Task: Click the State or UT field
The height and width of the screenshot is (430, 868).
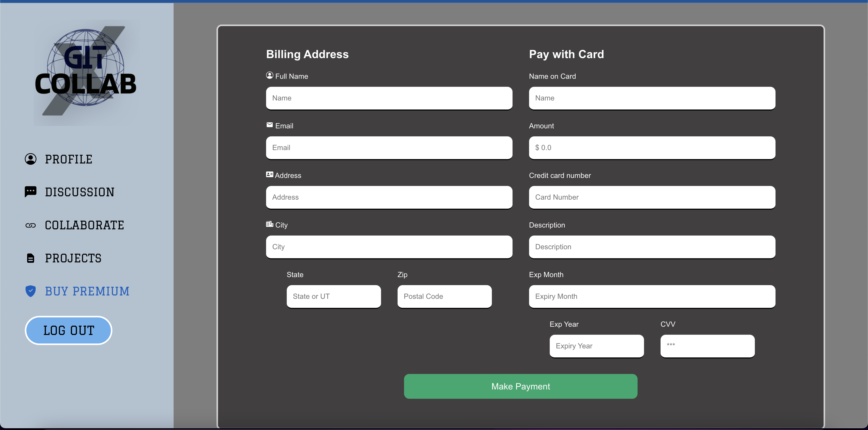Action: [x=333, y=296]
